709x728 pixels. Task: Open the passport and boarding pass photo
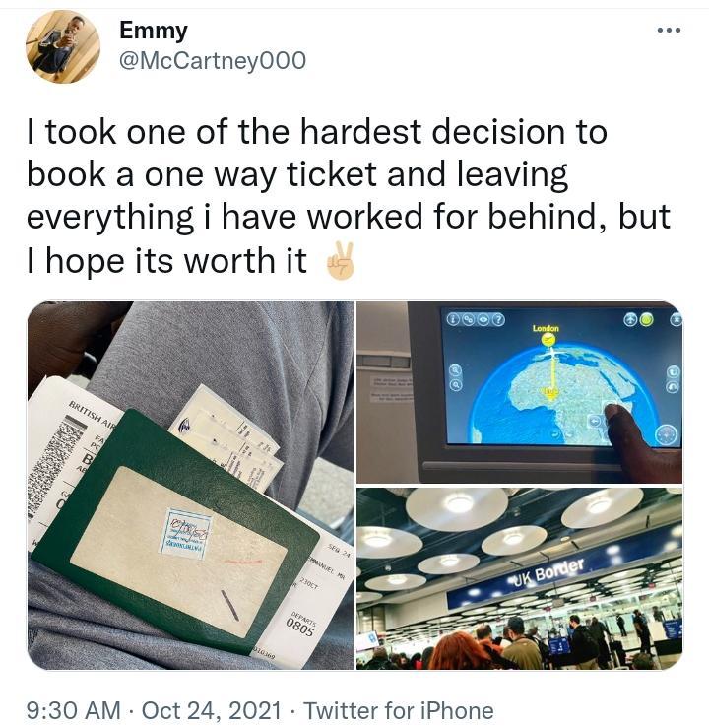tap(190, 486)
